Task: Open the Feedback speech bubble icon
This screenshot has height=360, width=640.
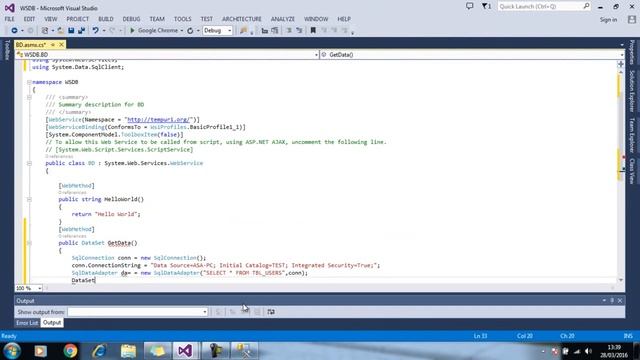Action: click(470, 6)
